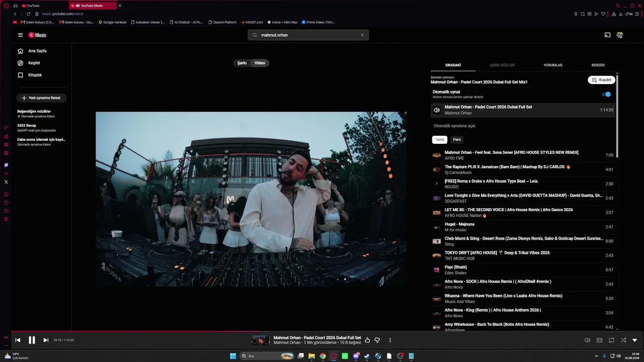Screen dimensions: 644x362
Task: Open browser downloads icon
Action: (621, 14)
